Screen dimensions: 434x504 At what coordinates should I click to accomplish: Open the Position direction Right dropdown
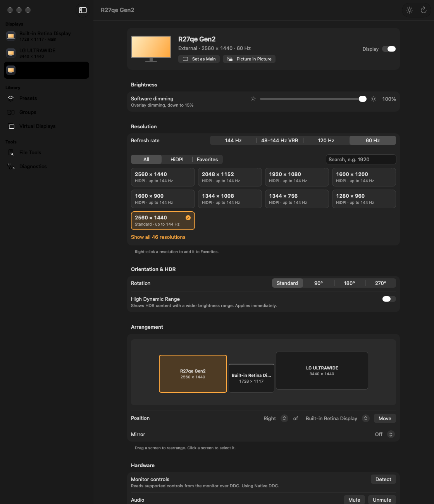click(276, 418)
